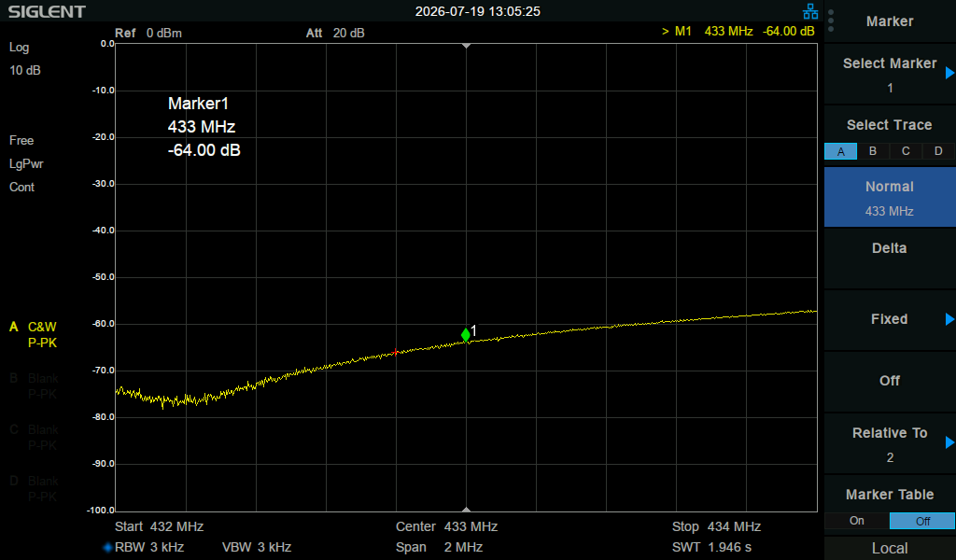Click the green marker 1 diamond on trace
The height and width of the screenshot is (560, 956).
466,334
